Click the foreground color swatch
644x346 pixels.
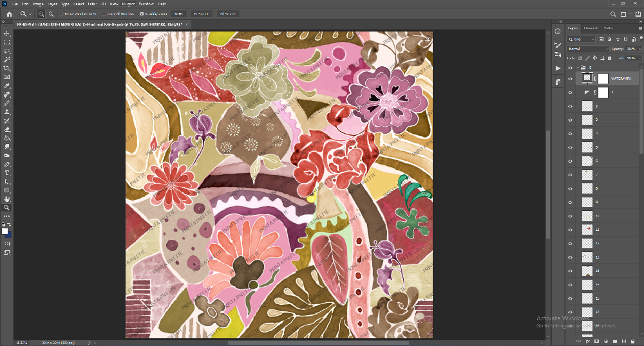[x=5, y=232]
